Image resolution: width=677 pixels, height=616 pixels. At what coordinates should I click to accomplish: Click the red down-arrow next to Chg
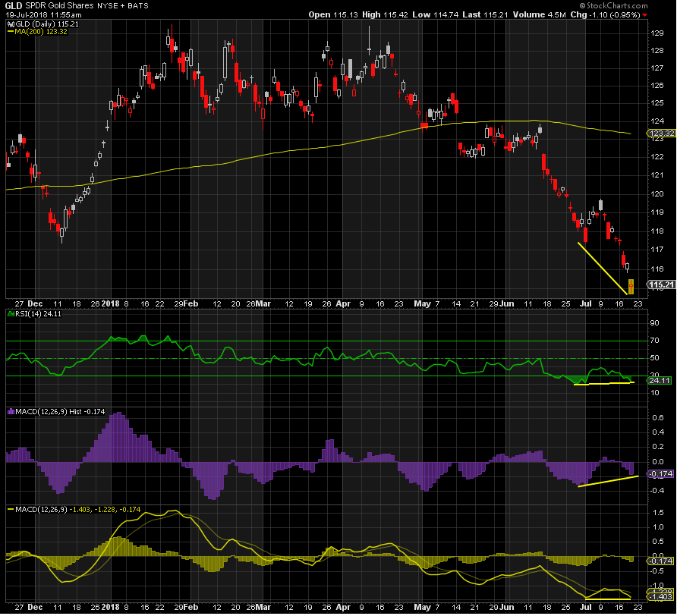pos(645,15)
